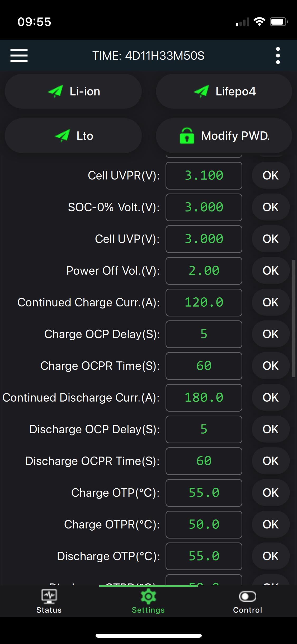Edit the Continued Discharge Curr. field
297x644 pixels.
pos(204,398)
